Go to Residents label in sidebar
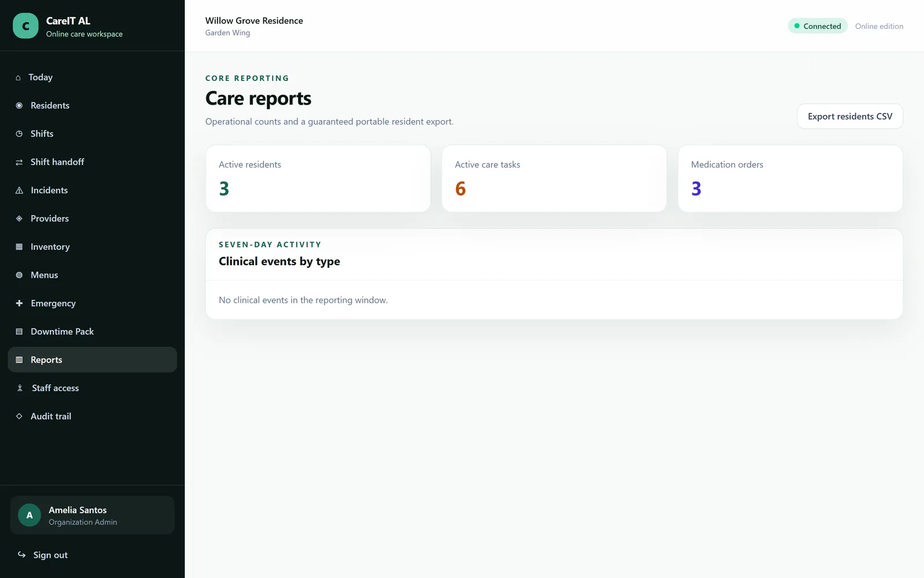This screenshot has height=578, width=924. pos(50,106)
